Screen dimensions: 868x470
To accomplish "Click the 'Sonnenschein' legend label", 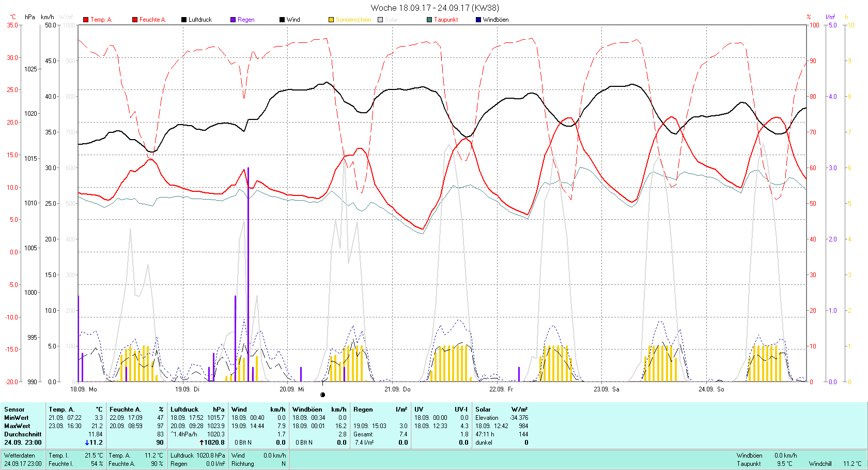I will pyautogui.click(x=353, y=20).
